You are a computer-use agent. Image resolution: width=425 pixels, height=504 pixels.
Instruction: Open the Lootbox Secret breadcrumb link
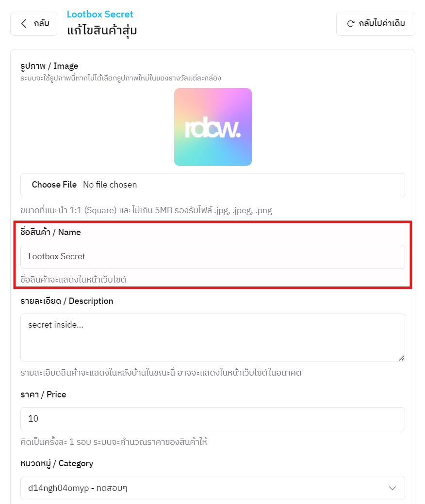(x=100, y=14)
